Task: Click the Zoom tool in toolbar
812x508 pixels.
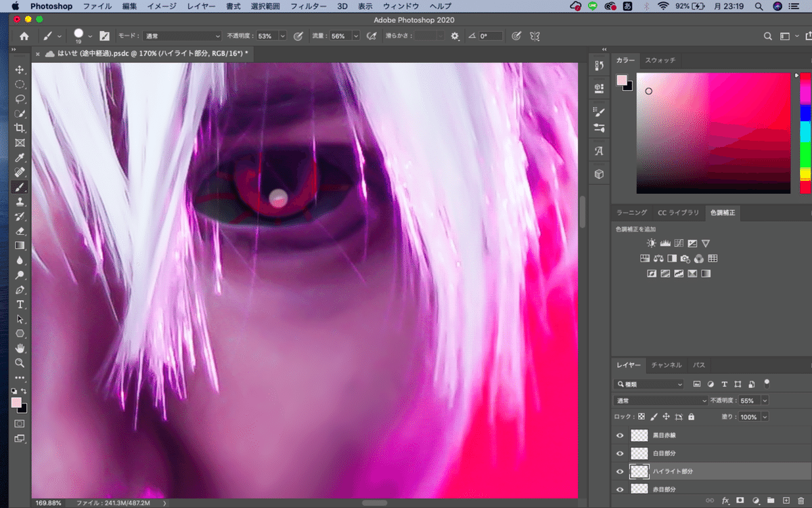Action: coord(20,363)
